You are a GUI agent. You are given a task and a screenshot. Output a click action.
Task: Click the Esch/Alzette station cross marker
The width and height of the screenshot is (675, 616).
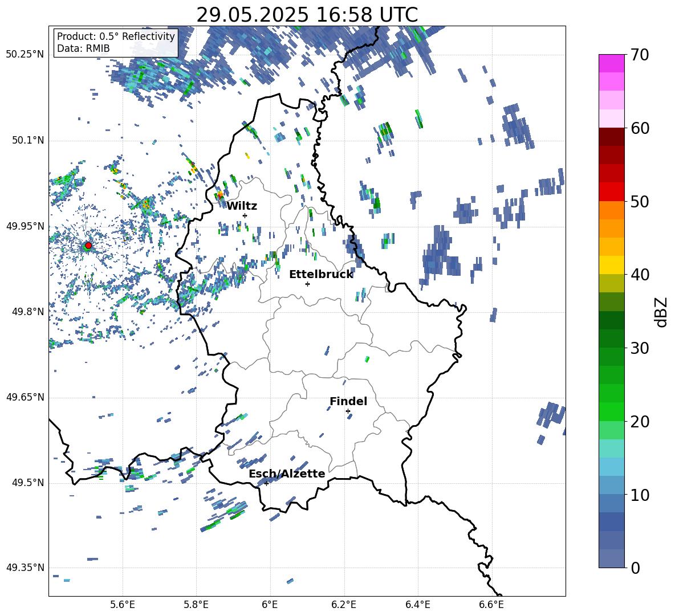tap(266, 483)
